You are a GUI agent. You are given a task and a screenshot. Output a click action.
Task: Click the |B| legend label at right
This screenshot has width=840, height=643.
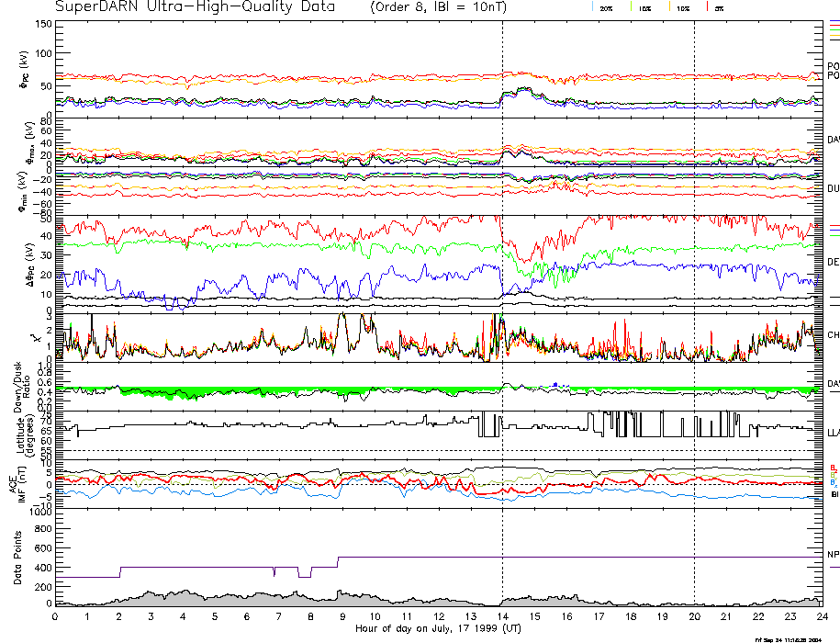(x=834, y=494)
